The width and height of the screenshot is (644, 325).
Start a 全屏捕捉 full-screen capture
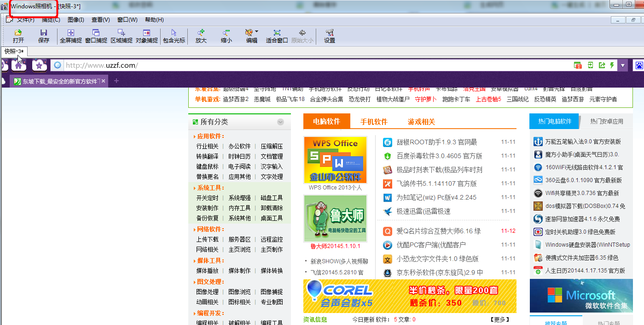pos(71,36)
